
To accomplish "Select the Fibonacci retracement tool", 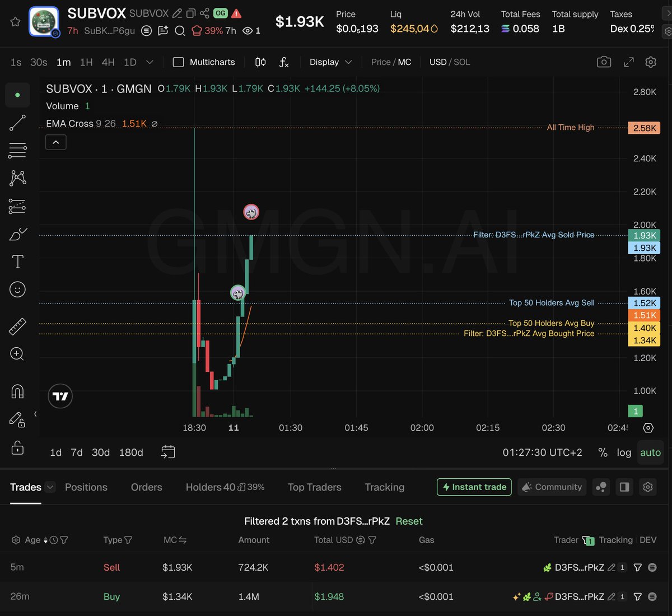I will [x=17, y=150].
